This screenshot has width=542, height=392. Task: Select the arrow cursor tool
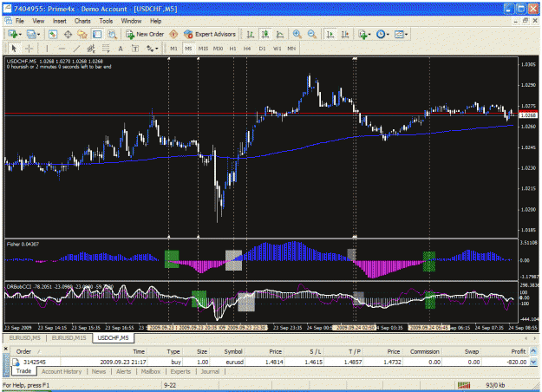coord(14,49)
